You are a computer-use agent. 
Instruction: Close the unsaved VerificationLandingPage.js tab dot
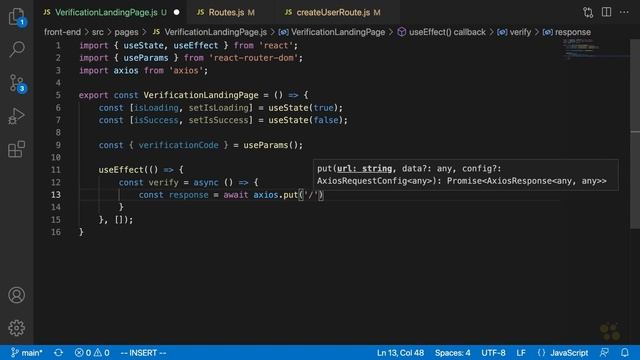pyautogui.click(x=176, y=13)
